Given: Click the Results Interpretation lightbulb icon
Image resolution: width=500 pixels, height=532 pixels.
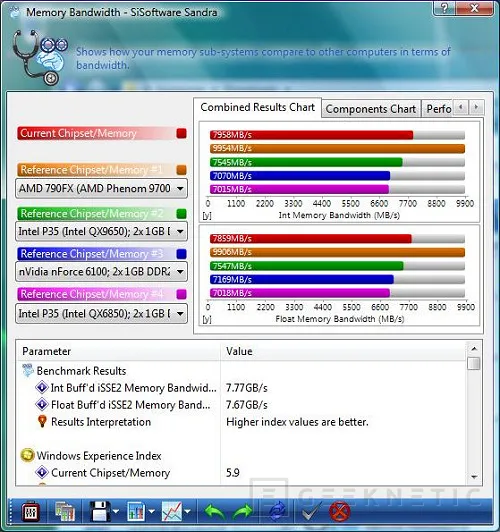Looking at the screenshot, I should 42,421.
